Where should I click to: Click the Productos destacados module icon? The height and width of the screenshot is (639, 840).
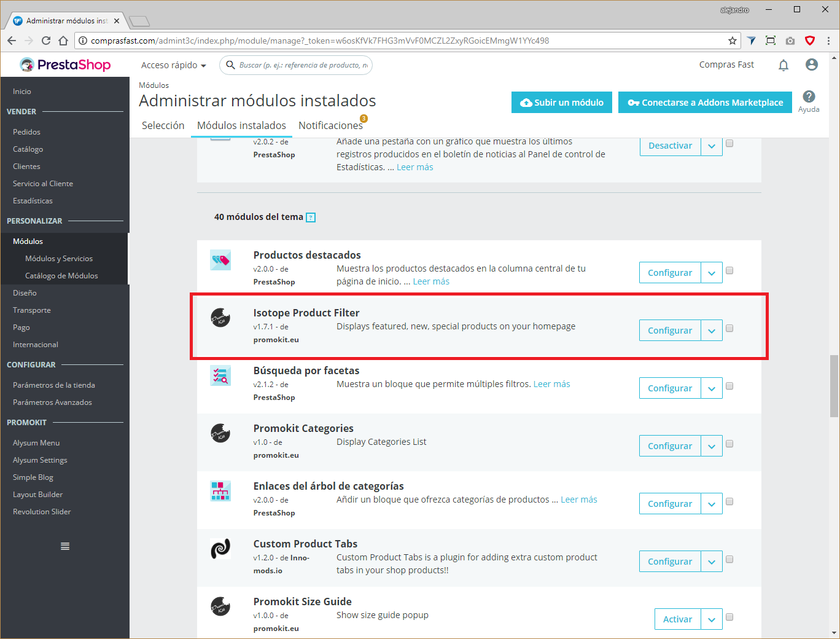(x=220, y=261)
